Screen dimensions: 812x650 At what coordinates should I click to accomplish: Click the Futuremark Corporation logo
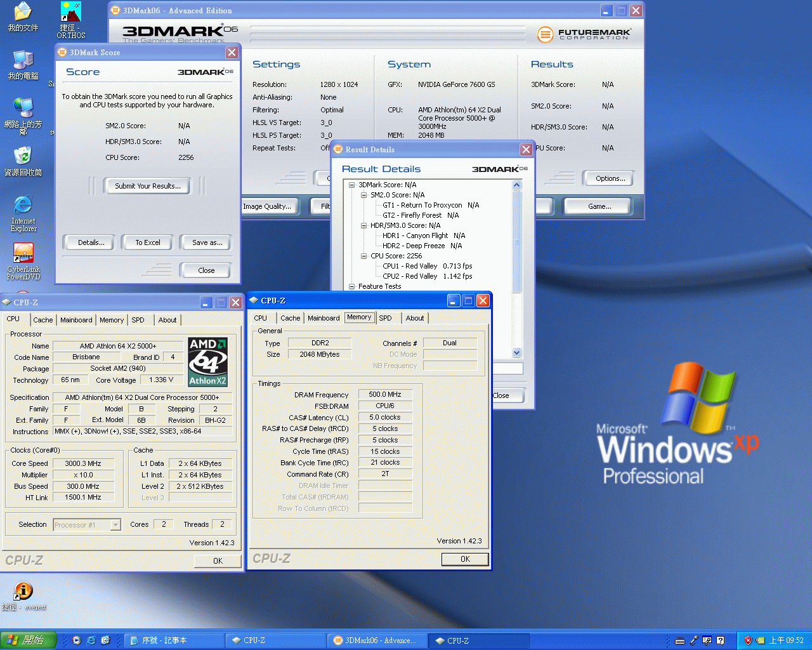pyautogui.click(x=584, y=34)
